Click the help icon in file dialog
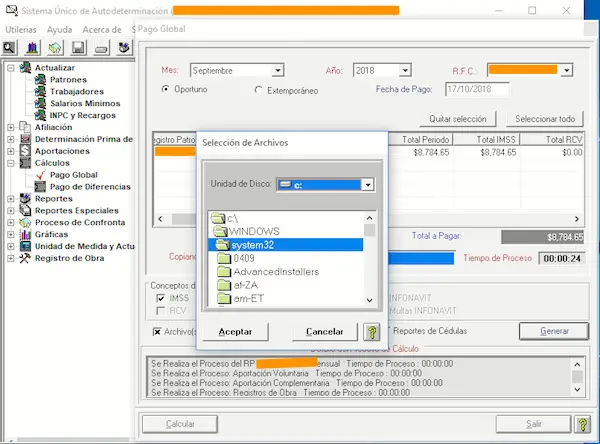The height and width of the screenshot is (444, 600). [x=372, y=331]
